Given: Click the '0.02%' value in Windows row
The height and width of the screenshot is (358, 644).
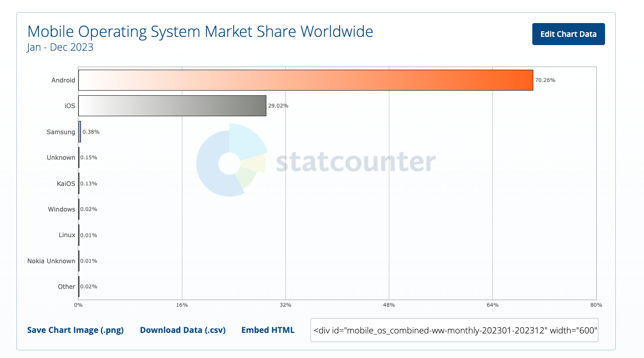Looking at the screenshot, I should [89, 209].
